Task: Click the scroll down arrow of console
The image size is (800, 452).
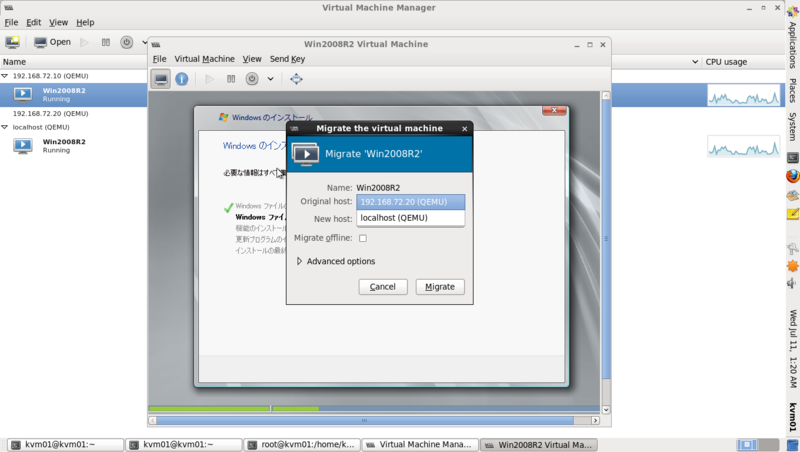Action: pyautogui.click(x=606, y=410)
